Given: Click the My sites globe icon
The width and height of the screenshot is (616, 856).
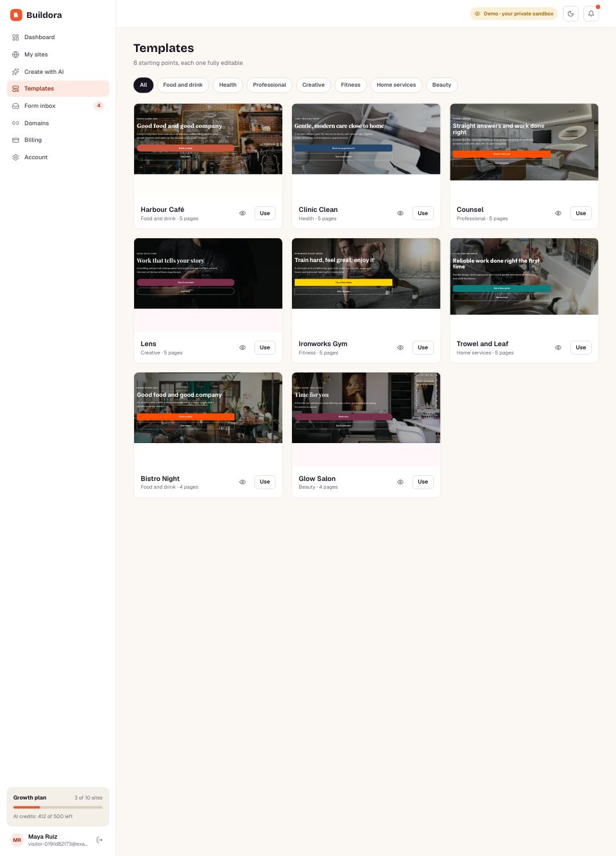Looking at the screenshot, I should (15, 55).
